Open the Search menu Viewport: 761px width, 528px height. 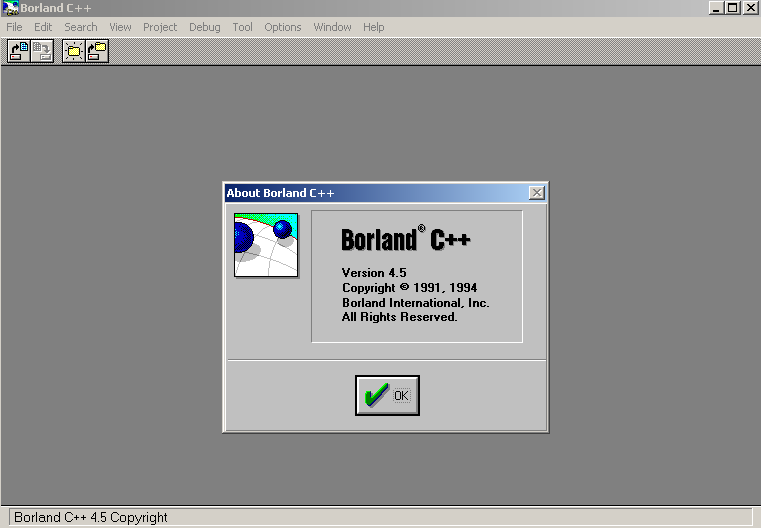tap(81, 27)
